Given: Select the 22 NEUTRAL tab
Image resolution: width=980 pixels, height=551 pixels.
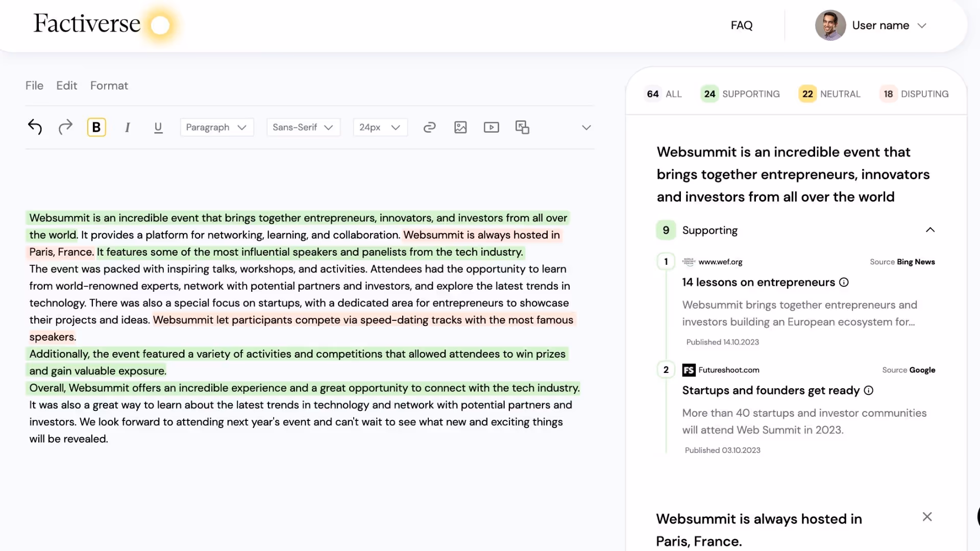Looking at the screenshot, I should [x=830, y=94].
